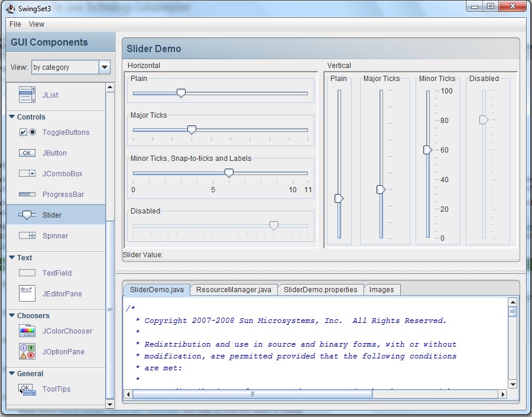Click the copyright line in the source code
Viewport: 532px width, 417px height.
291,321
